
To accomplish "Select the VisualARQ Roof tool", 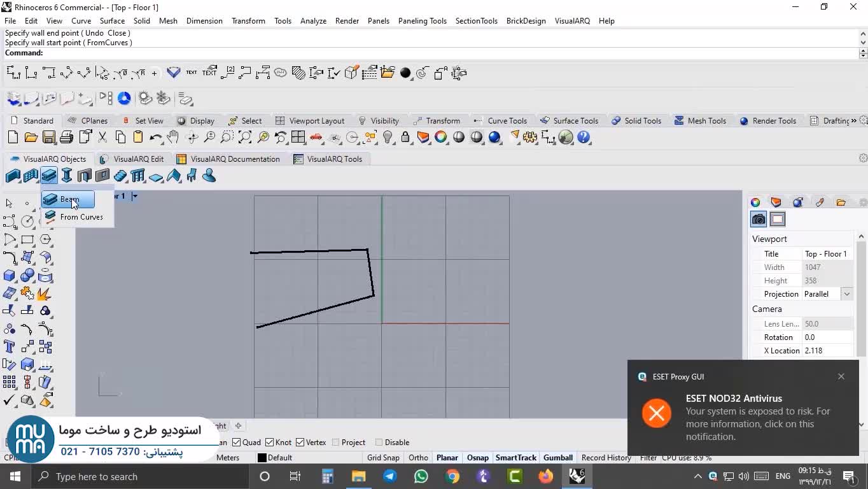I will pos(174,176).
